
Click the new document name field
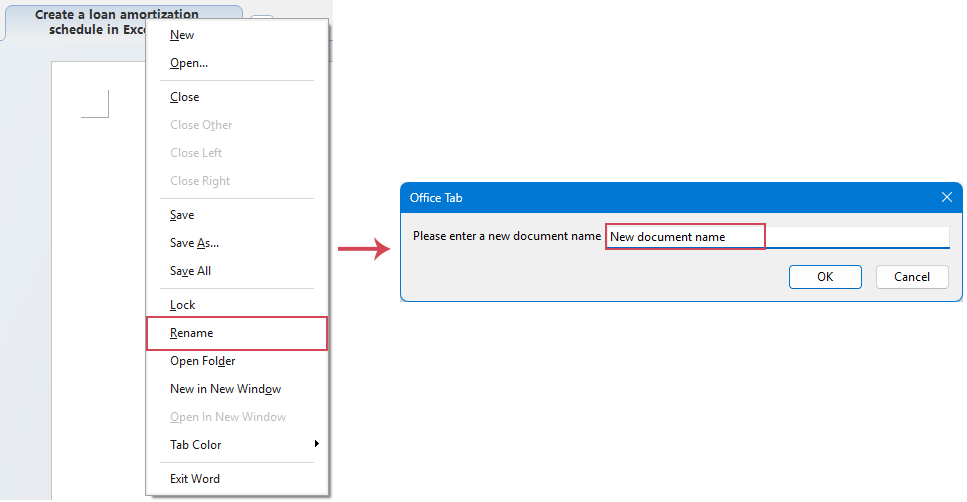tap(776, 237)
